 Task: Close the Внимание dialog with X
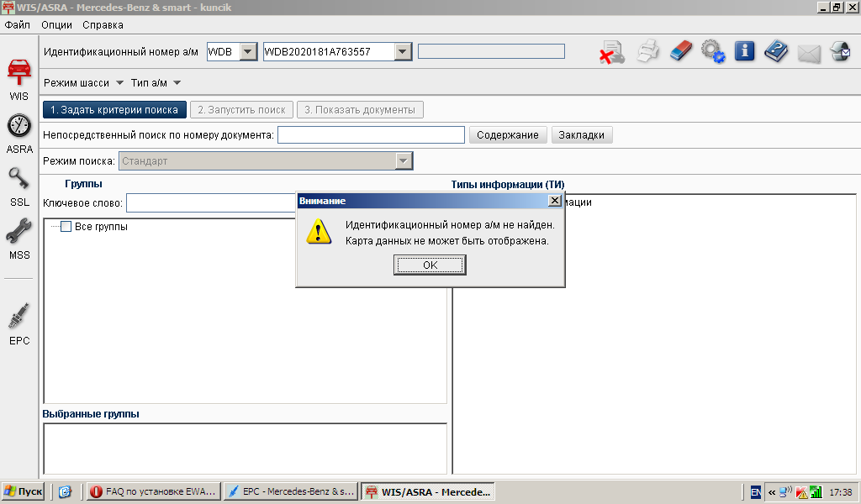pyautogui.click(x=555, y=201)
